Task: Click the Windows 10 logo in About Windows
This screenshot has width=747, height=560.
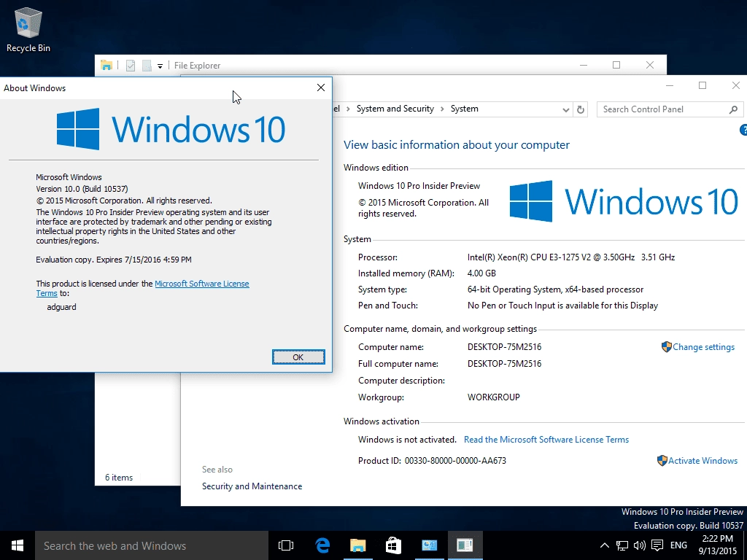Action: tap(171, 129)
